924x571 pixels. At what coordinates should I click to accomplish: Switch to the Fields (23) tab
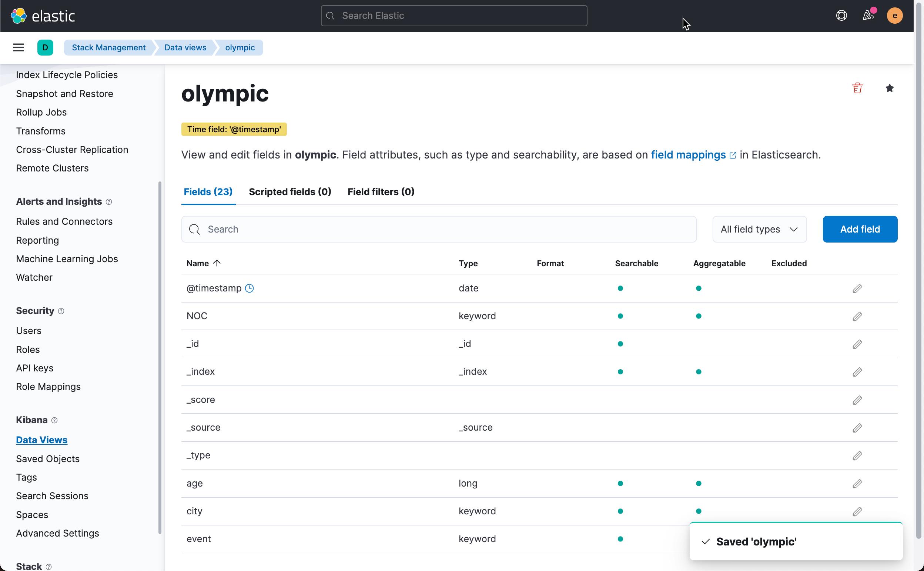pos(208,192)
